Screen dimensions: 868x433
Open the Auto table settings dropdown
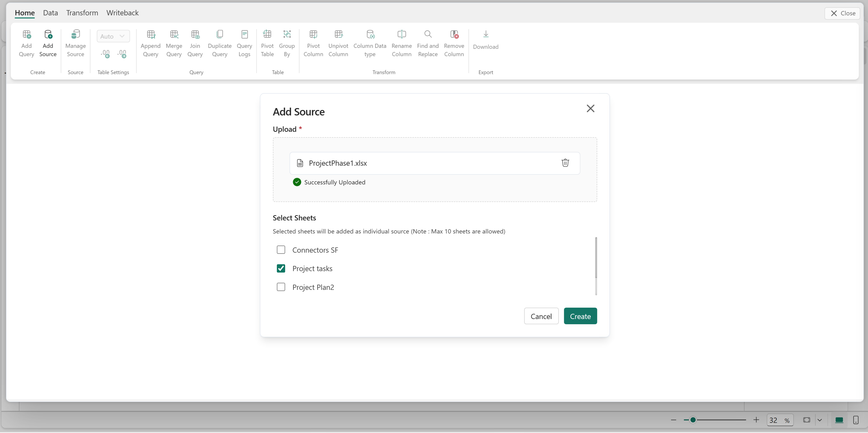[113, 36]
